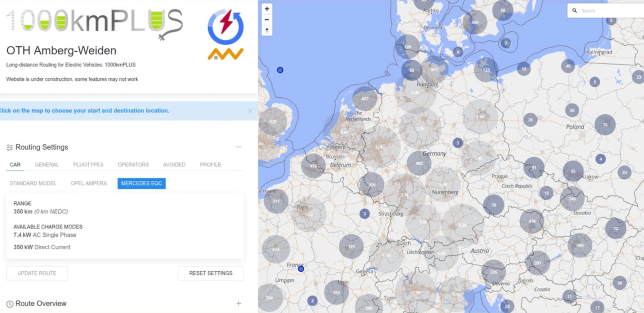Viewport: 644px width, 313px height.
Task: Click the blue marker near France label
Action: [x=301, y=269]
